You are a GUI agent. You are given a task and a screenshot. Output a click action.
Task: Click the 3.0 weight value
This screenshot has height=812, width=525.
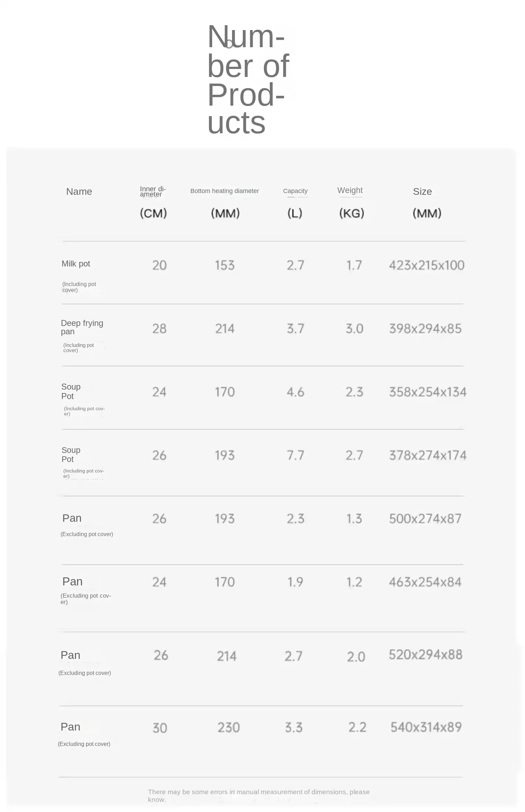354,329
